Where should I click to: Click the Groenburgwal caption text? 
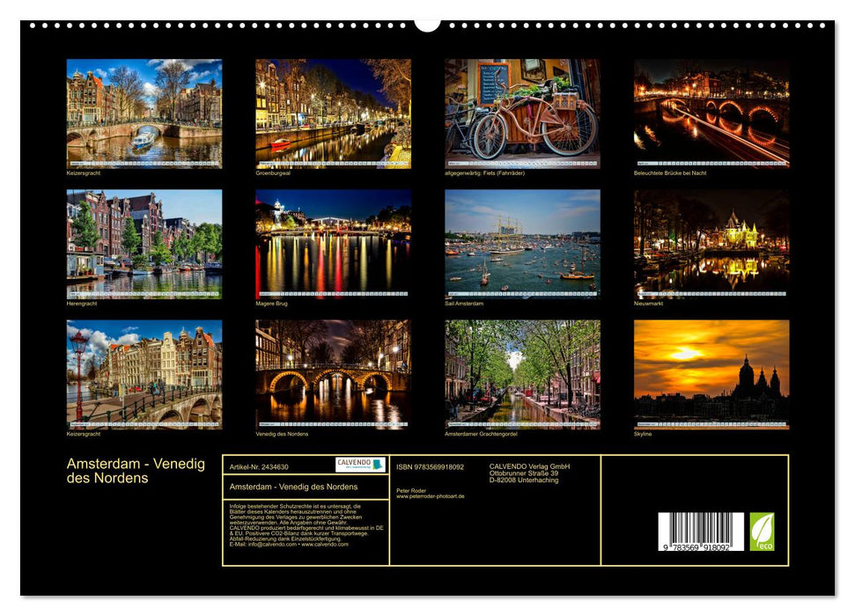point(273,173)
